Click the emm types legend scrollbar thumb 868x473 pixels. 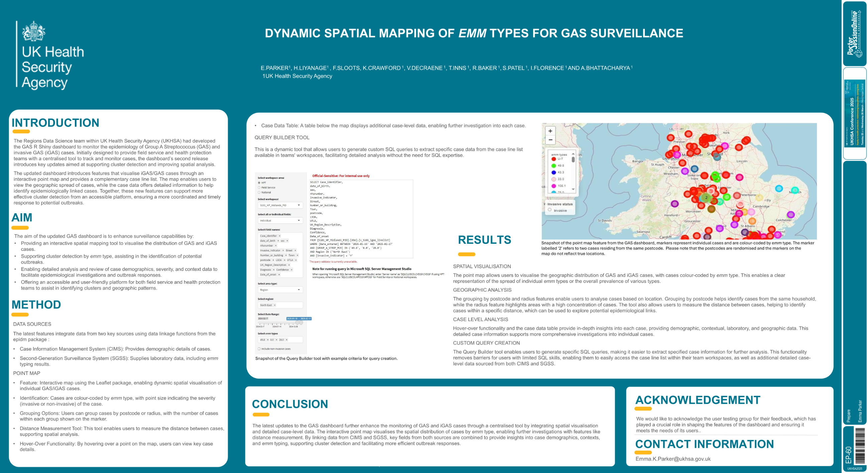click(573, 160)
